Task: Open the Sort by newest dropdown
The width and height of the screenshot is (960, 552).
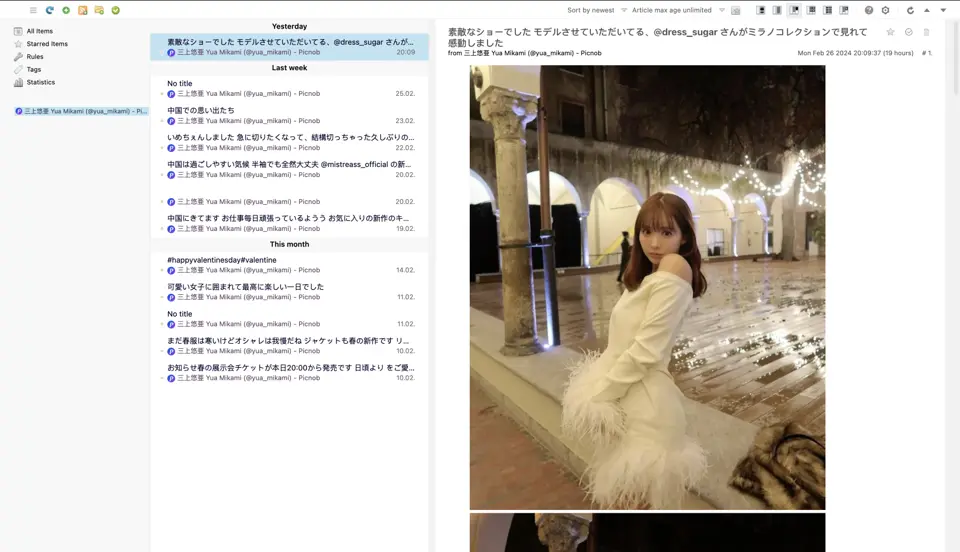Action: [597, 10]
